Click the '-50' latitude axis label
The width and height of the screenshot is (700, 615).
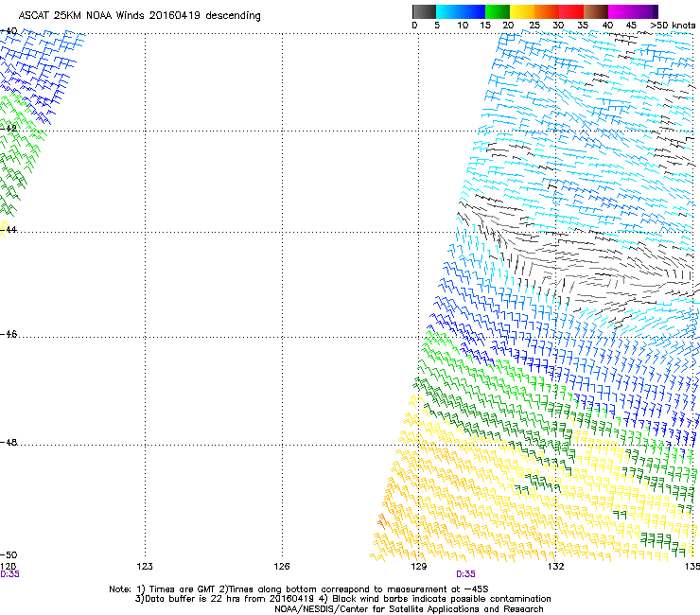[x=9, y=555]
